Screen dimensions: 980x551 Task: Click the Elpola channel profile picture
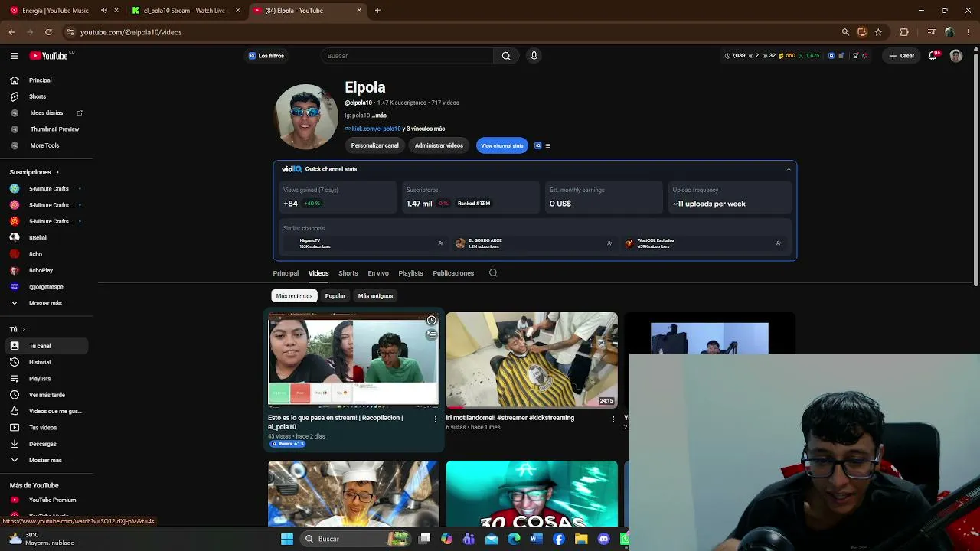[x=306, y=116]
